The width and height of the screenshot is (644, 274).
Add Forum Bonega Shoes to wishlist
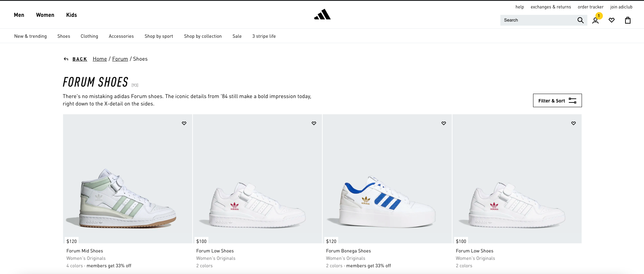pos(444,123)
